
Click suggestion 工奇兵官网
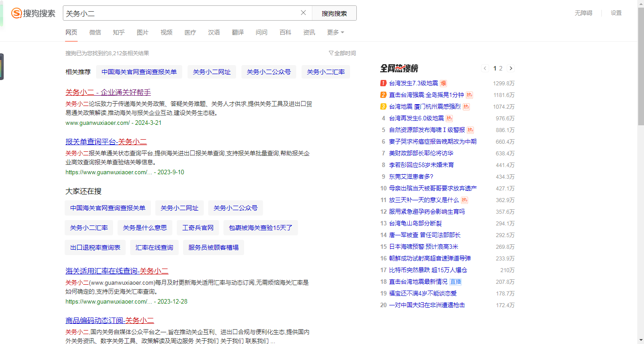pos(198,228)
